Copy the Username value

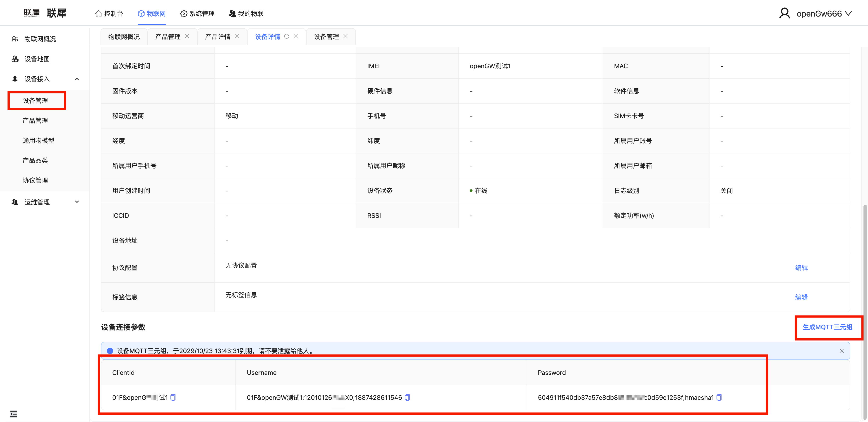(407, 397)
